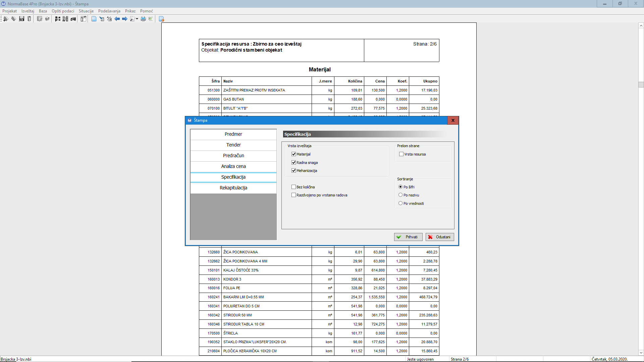Select the Predračun tab in dialog

[233, 156]
